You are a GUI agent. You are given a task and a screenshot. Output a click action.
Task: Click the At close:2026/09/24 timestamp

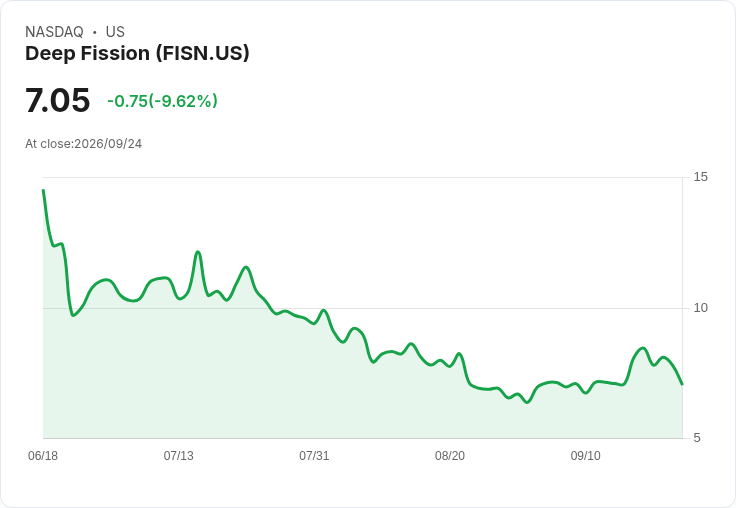(84, 144)
